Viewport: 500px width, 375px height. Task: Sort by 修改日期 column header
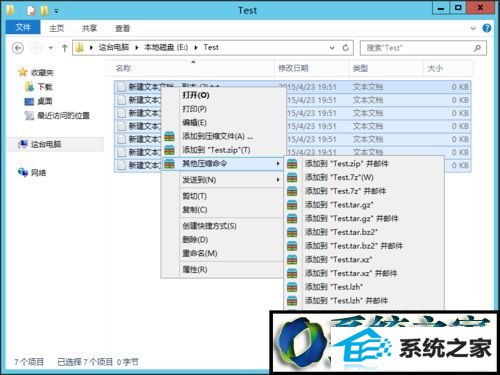click(312, 68)
